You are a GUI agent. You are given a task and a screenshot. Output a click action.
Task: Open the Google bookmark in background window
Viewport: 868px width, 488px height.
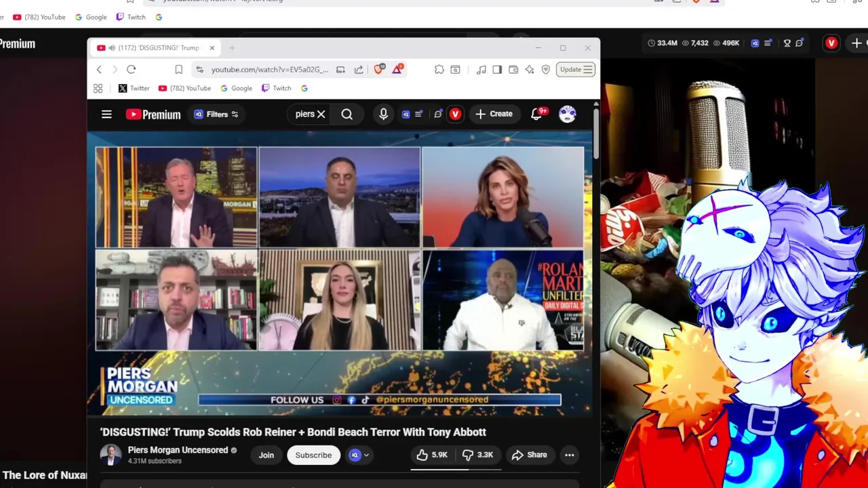coord(90,17)
